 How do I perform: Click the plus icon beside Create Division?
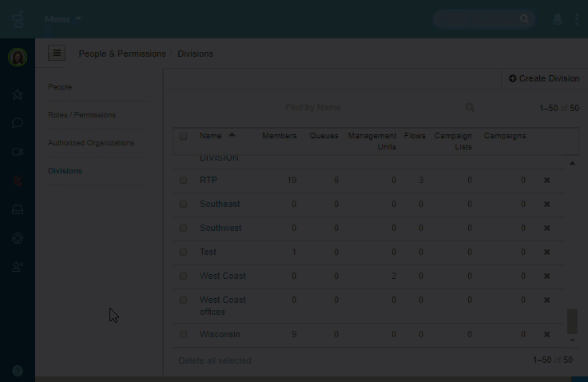click(x=513, y=78)
